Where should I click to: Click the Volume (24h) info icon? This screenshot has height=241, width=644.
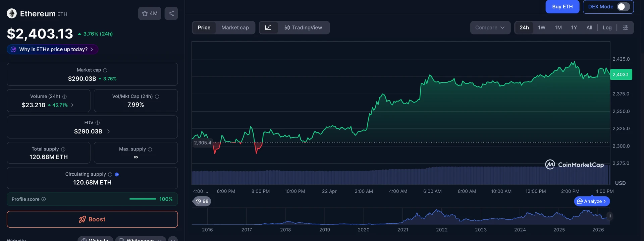click(x=64, y=97)
